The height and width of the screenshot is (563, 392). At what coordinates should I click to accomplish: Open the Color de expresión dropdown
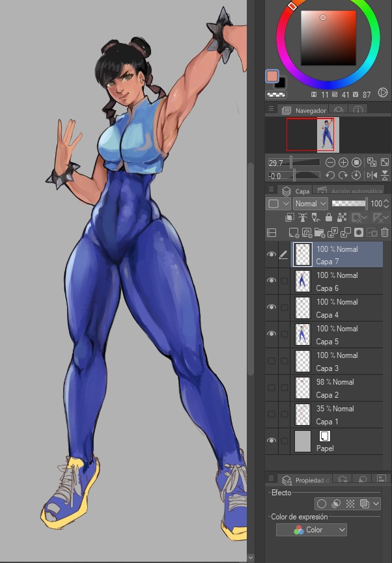point(311,530)
